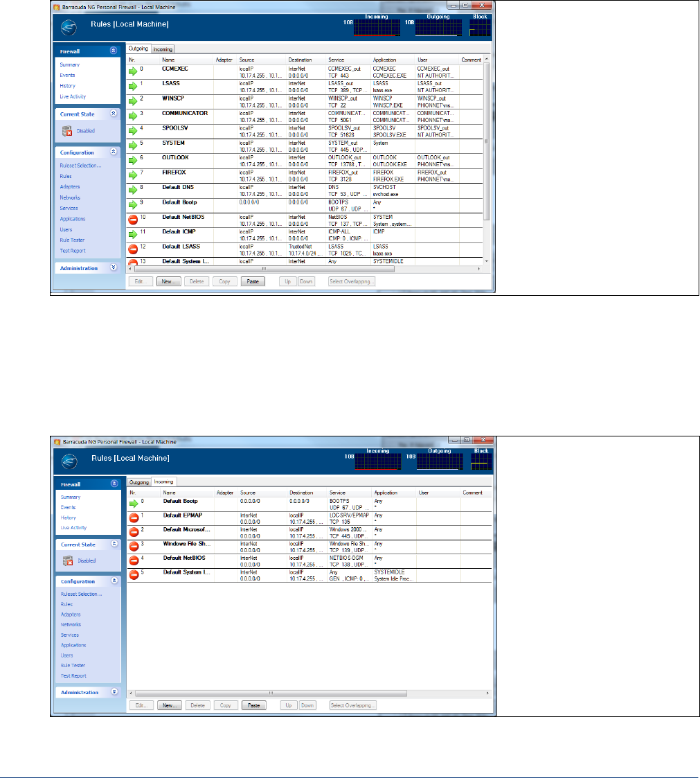Click the horizontal scrollbar under the incoming rules list

pyautogui.click(x=271, y=693)
